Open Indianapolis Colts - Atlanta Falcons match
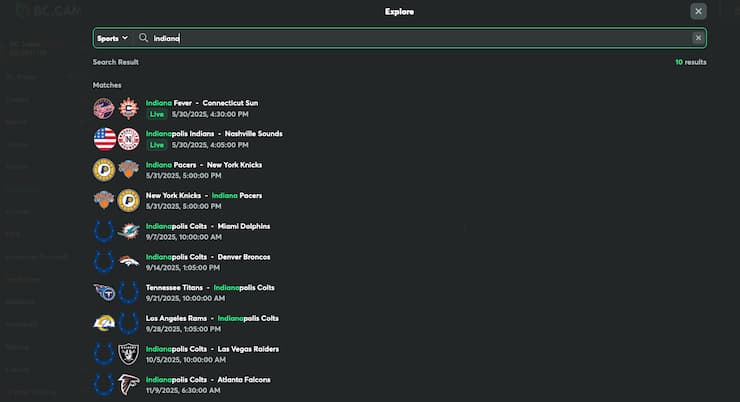 [x=208, y=379]
